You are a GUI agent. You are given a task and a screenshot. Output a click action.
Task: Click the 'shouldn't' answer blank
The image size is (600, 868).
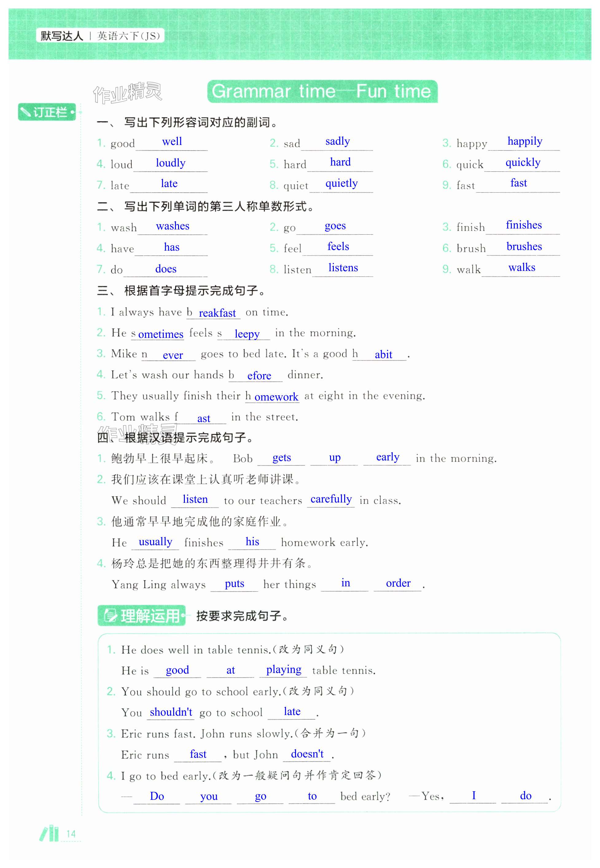pos(171,712)
